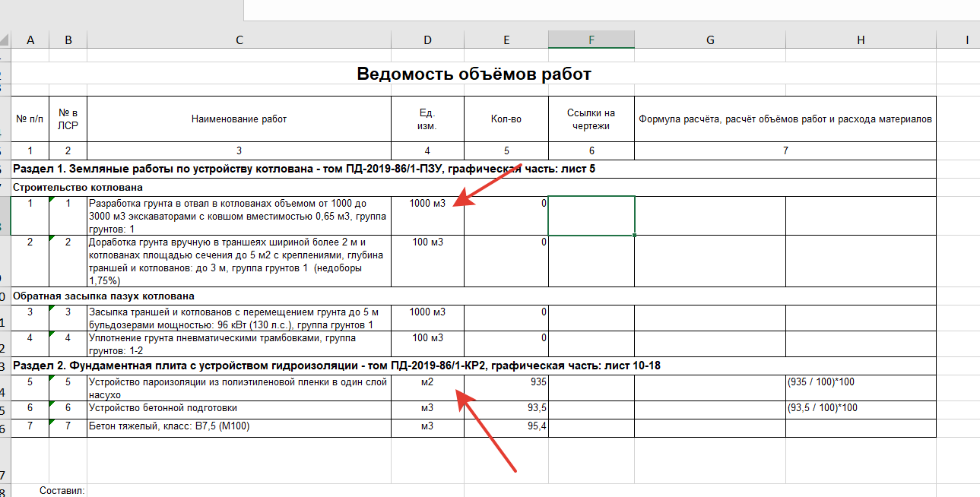Select cell 'Разработка грунта в отвал в котлованах'

[239, 216]
